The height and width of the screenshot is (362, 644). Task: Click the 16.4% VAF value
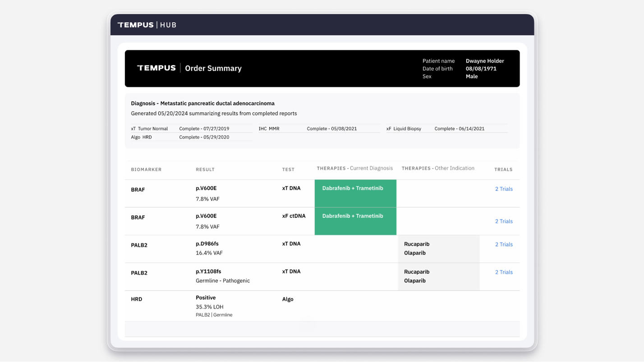point(209,253)
